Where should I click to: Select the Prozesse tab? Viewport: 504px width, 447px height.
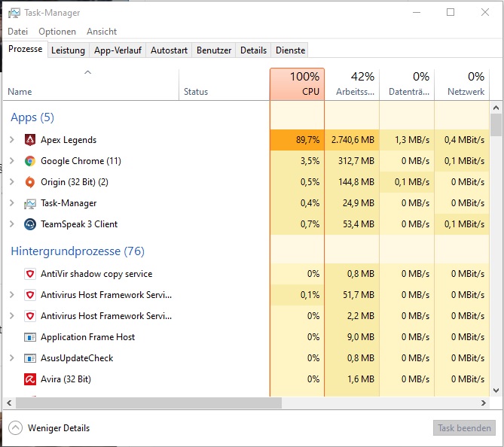click(26, 49)
